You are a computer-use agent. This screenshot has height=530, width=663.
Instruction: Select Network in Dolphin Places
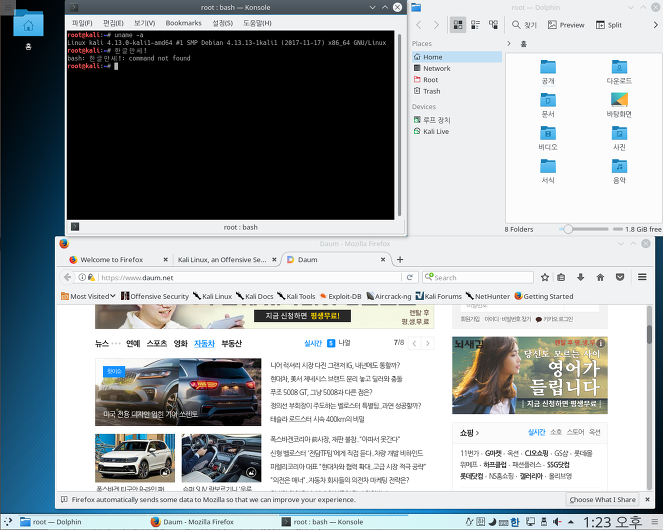(x=457, y=68)
